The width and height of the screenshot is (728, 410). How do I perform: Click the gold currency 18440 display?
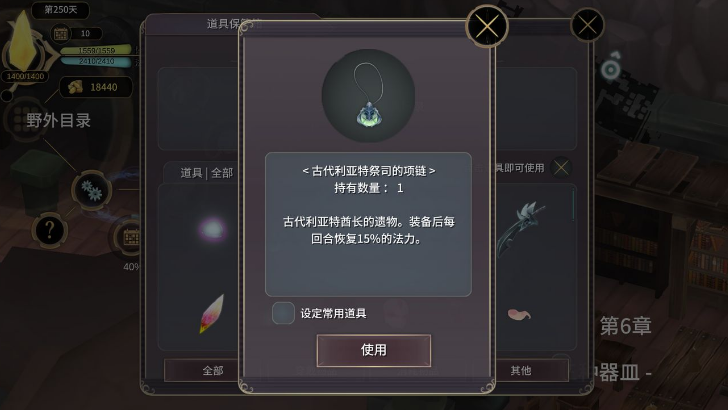coord(96,87)
